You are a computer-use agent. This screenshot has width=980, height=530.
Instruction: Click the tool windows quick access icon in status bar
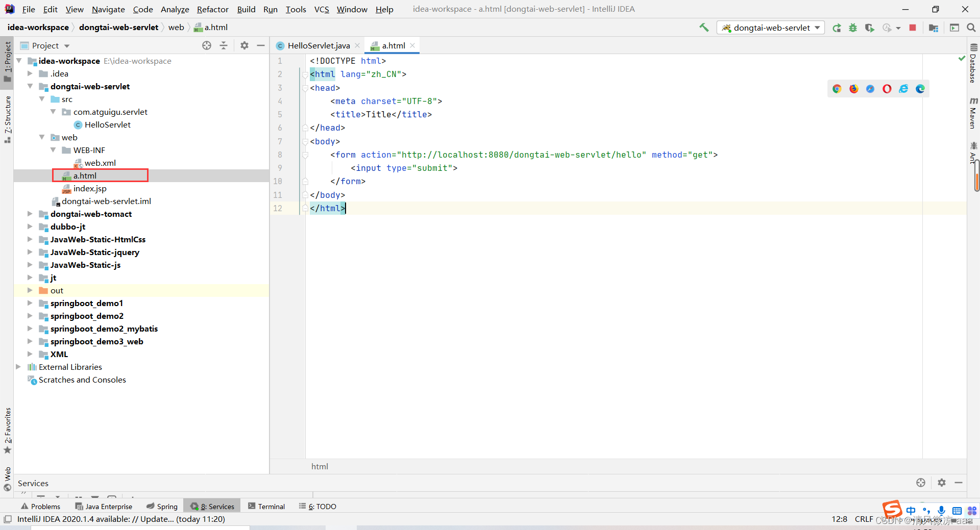click(x=8, y=519)
